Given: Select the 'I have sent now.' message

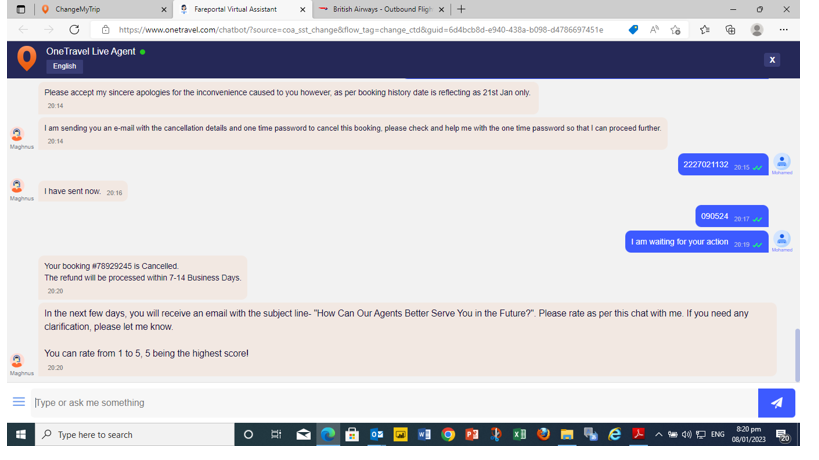Looking at the screenshot, I should (83, 191).
